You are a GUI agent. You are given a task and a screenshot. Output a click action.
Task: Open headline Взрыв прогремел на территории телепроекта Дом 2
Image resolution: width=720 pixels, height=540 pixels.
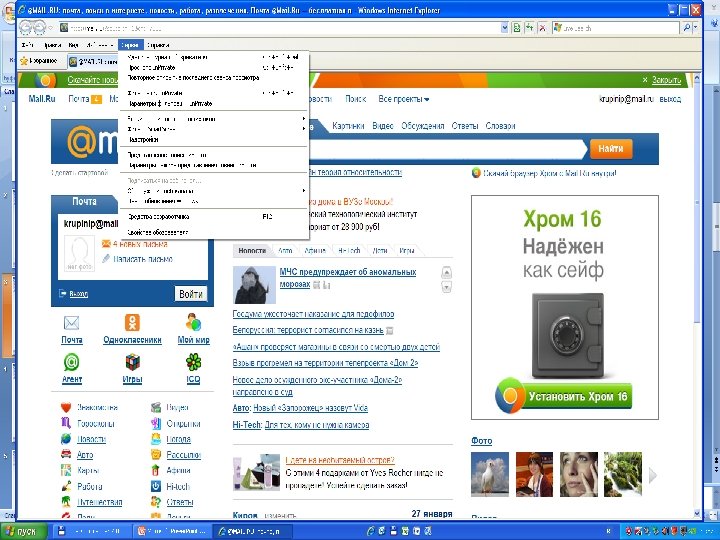325,363
